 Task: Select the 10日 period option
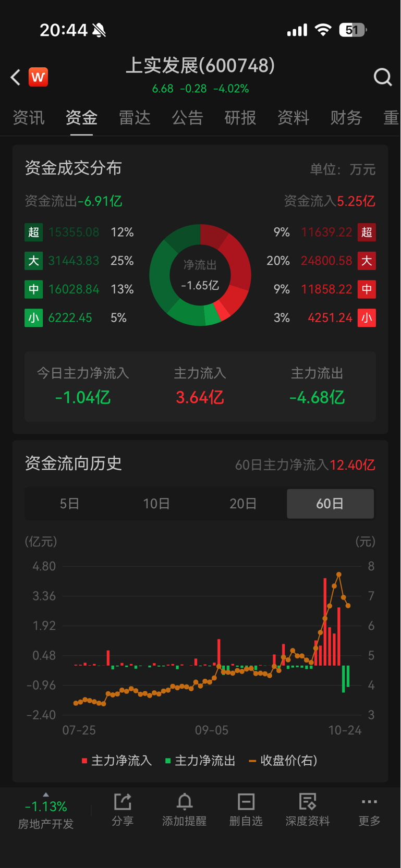tap(156, 504)
